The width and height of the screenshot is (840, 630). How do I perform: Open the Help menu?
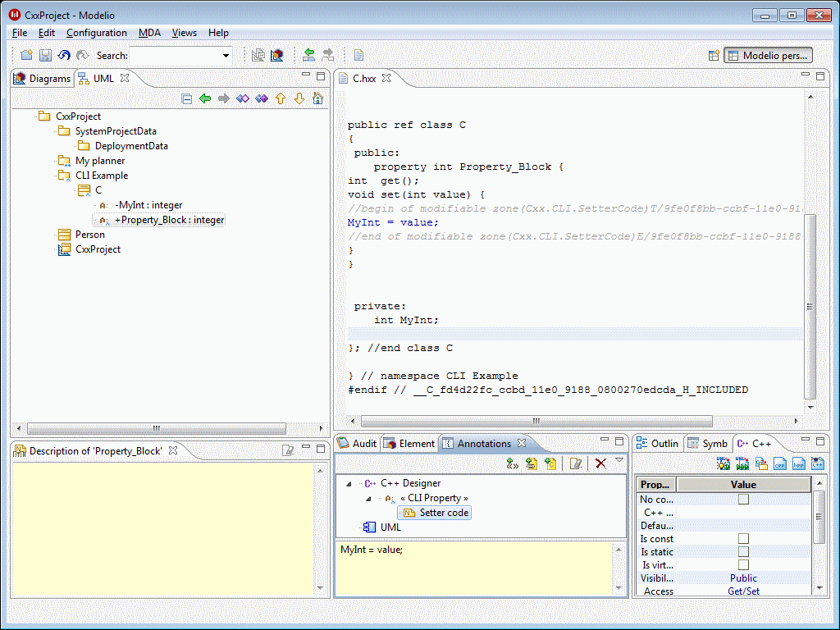(218, 33)
